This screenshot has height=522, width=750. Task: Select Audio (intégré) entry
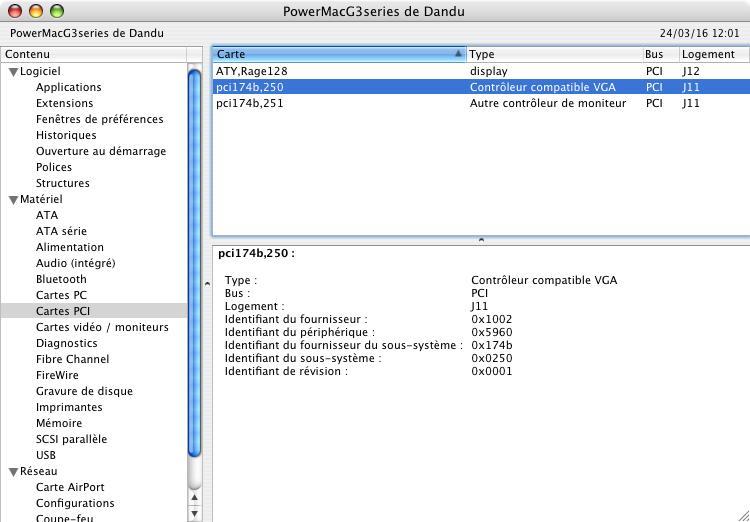76,263
